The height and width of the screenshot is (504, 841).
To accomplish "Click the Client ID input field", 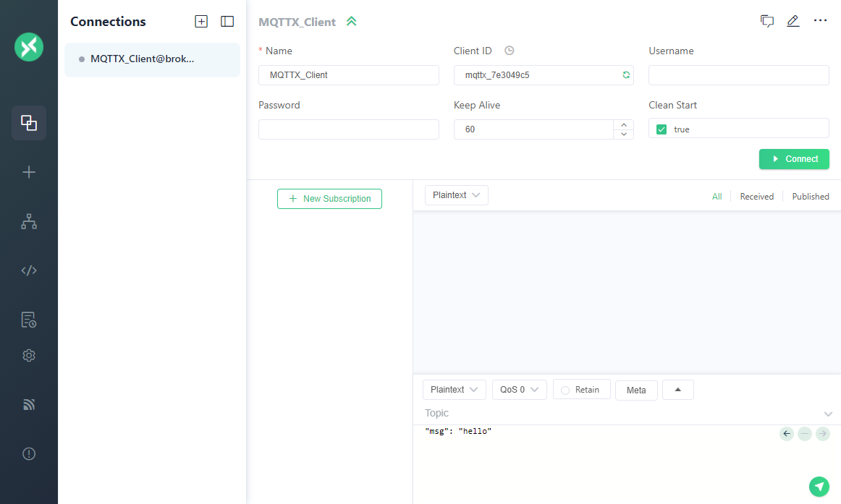I will pyautogui.click(x=544, y=75).
